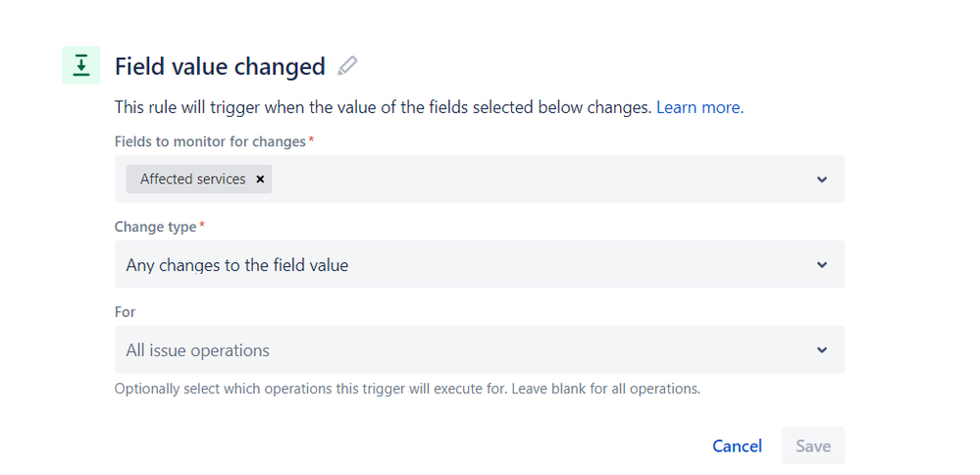
Task: Click the 'Optionally select which operations' helper text
Action: tap(407, 389)
